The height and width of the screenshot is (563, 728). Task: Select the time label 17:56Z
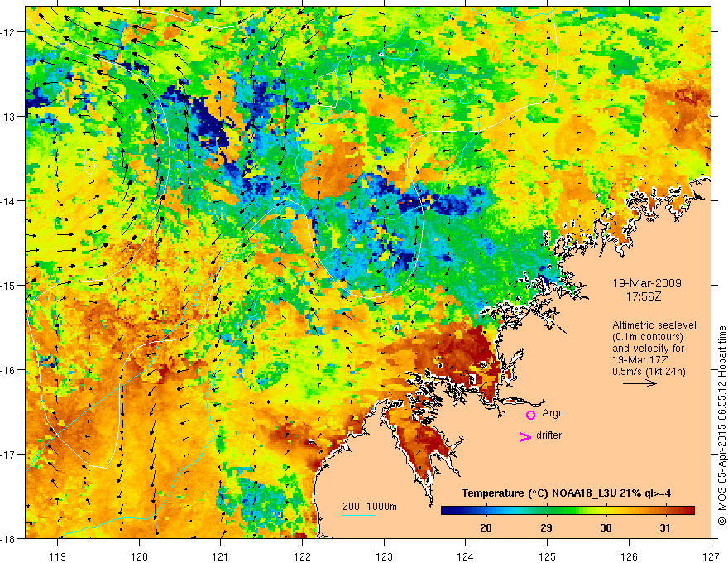pos(644,296)
